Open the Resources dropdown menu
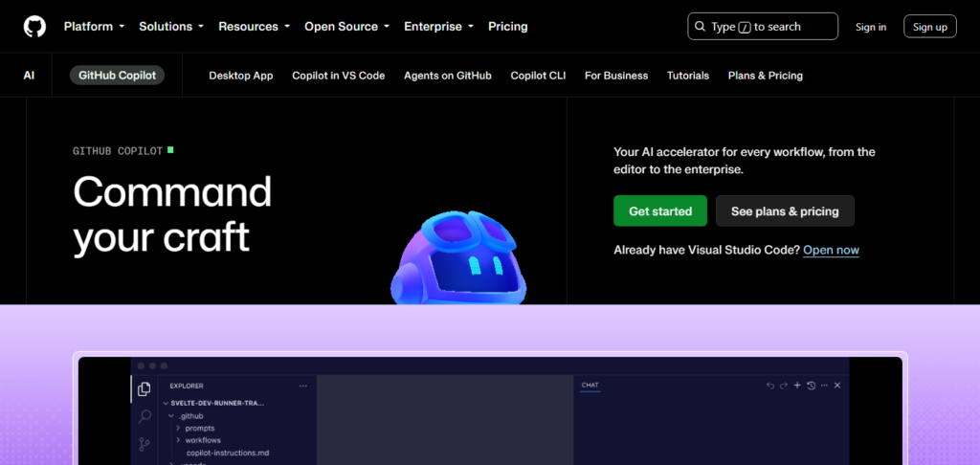 click(x=254, y=26)
